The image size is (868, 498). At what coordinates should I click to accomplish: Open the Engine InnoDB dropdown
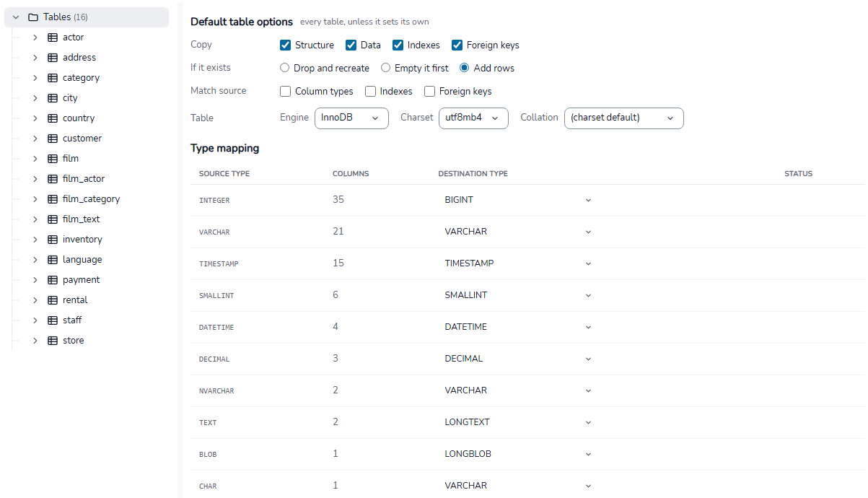351,118
